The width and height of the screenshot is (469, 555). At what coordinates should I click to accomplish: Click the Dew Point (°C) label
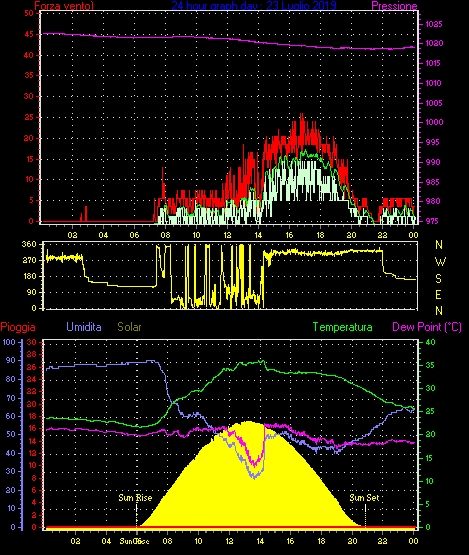click(x=427, y=327)
